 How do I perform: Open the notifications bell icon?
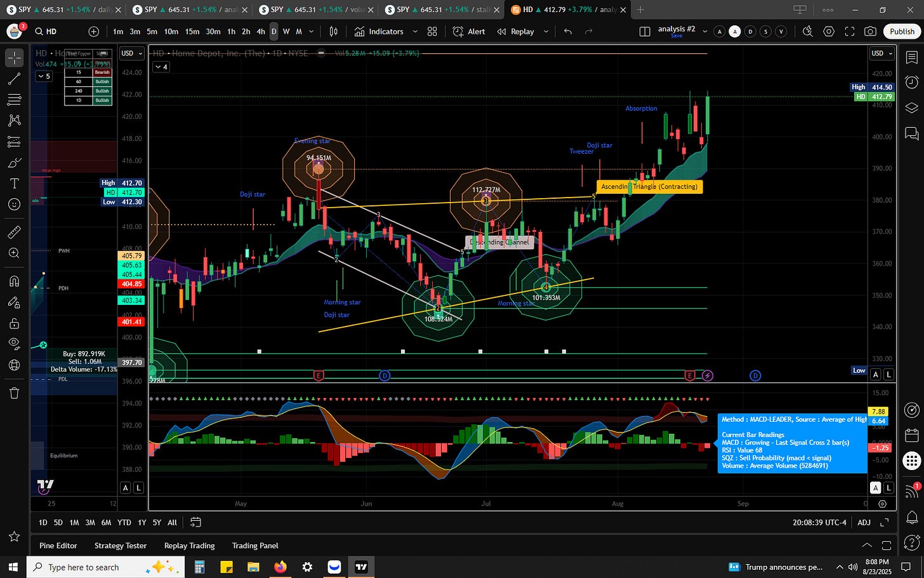pyautogui.click(x=911, y=516)
